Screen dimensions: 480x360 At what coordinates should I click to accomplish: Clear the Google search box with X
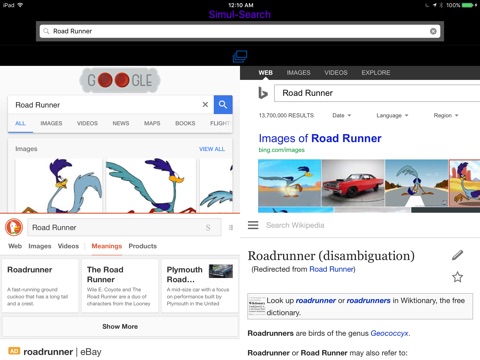pos(205,104)
